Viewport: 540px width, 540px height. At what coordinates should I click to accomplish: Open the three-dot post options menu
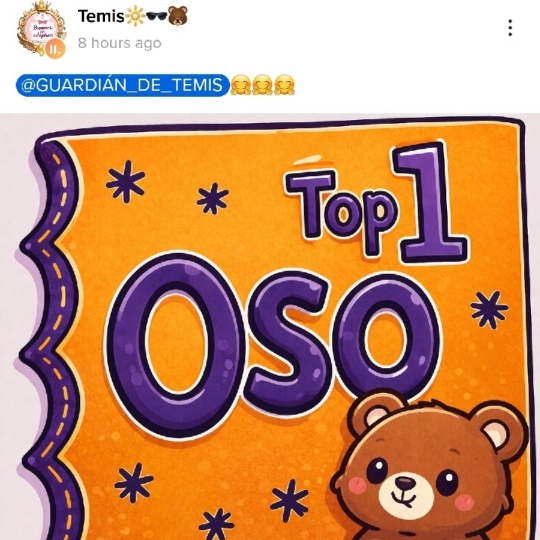510,28
